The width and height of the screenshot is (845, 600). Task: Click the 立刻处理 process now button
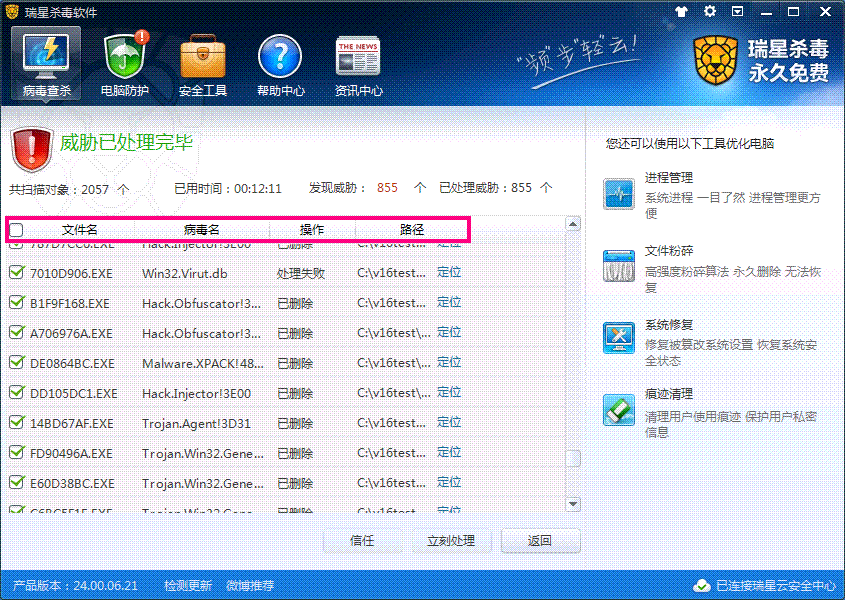pyautogui.click(x=451, y=541)
